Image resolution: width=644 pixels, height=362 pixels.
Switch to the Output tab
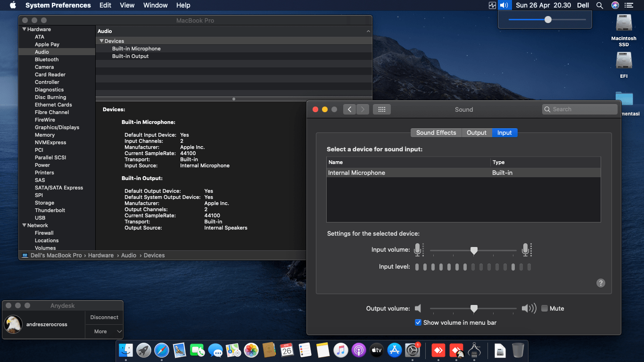pyautogui.click(x=477, y=133)
